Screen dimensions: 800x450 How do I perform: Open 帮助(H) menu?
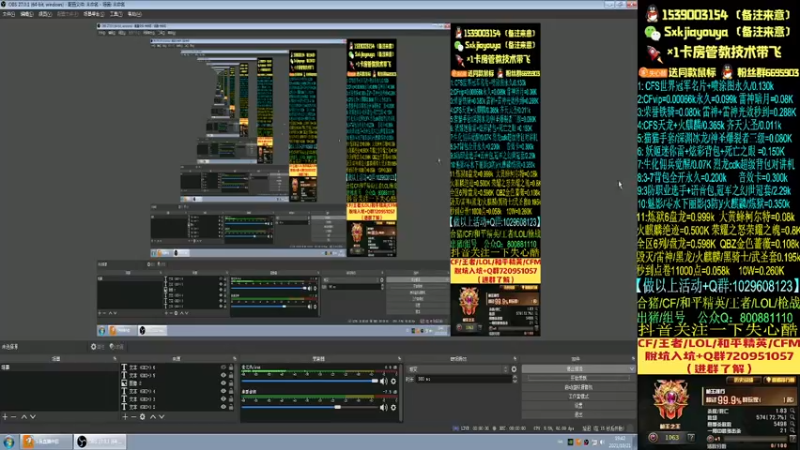134,14
